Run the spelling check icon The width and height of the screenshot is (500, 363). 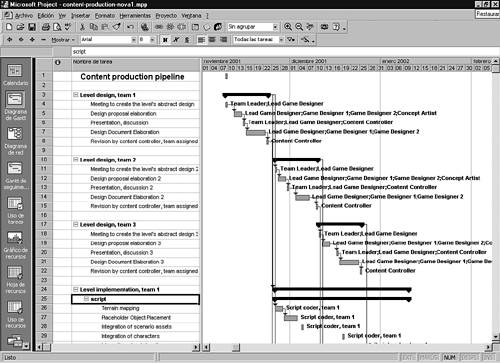pyautogui.click(x=68, y=27)
